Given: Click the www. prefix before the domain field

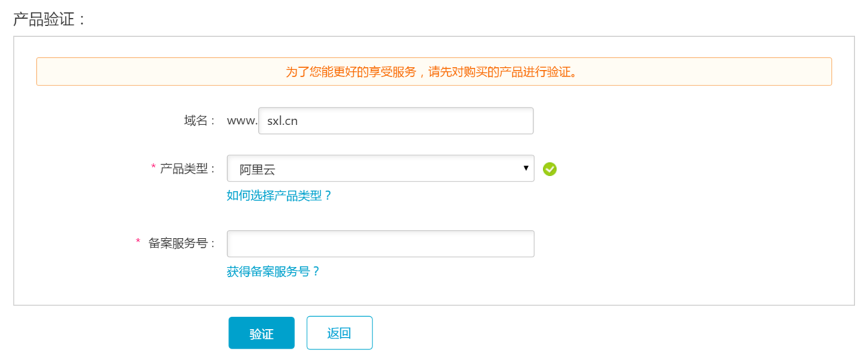Looking at the screenshot, I should click(x=242, y=122).
